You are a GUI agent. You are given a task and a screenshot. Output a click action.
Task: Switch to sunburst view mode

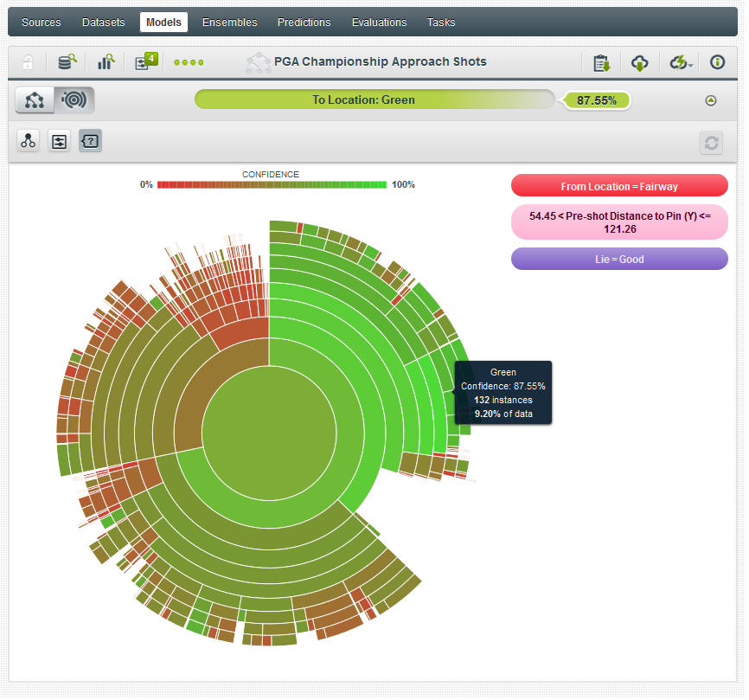(74, 100)
